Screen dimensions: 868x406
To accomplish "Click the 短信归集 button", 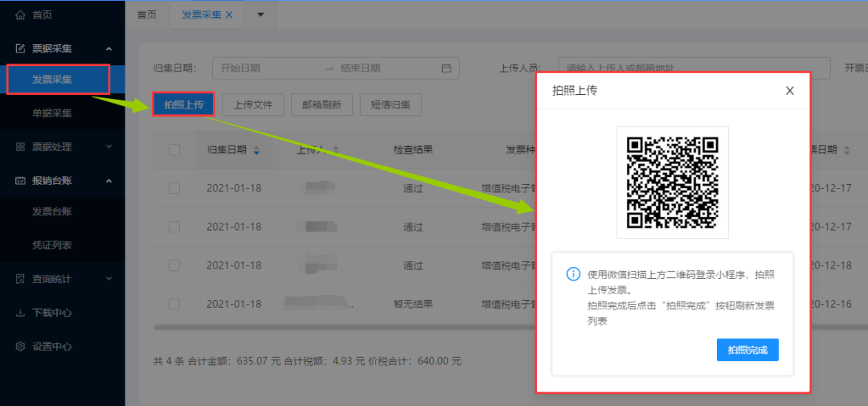I will click(391, 105).
